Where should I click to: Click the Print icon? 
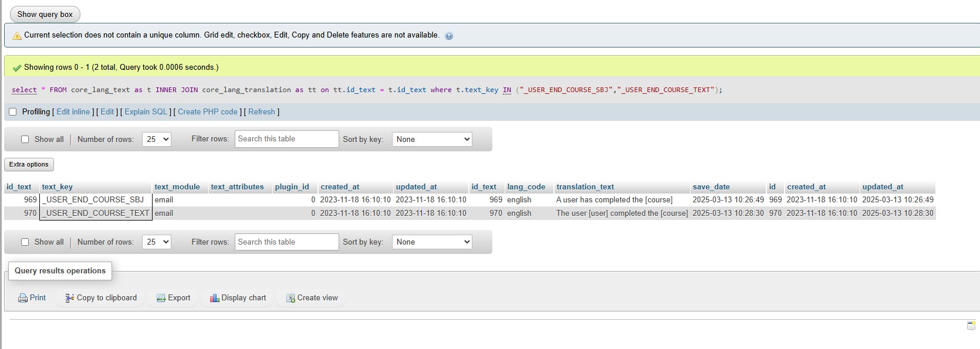[x=23, y=298]
